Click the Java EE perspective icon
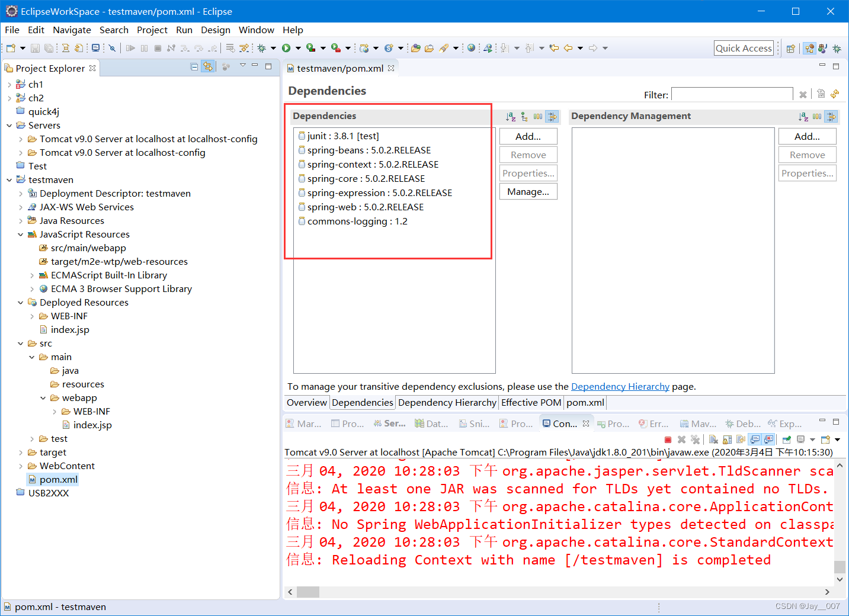Screen dimensions: 849x616 click(809, 49)
